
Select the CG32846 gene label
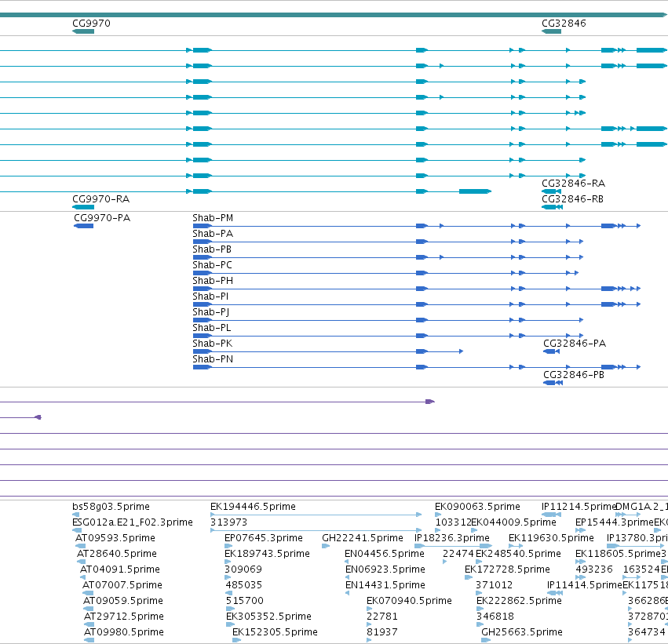564,24
